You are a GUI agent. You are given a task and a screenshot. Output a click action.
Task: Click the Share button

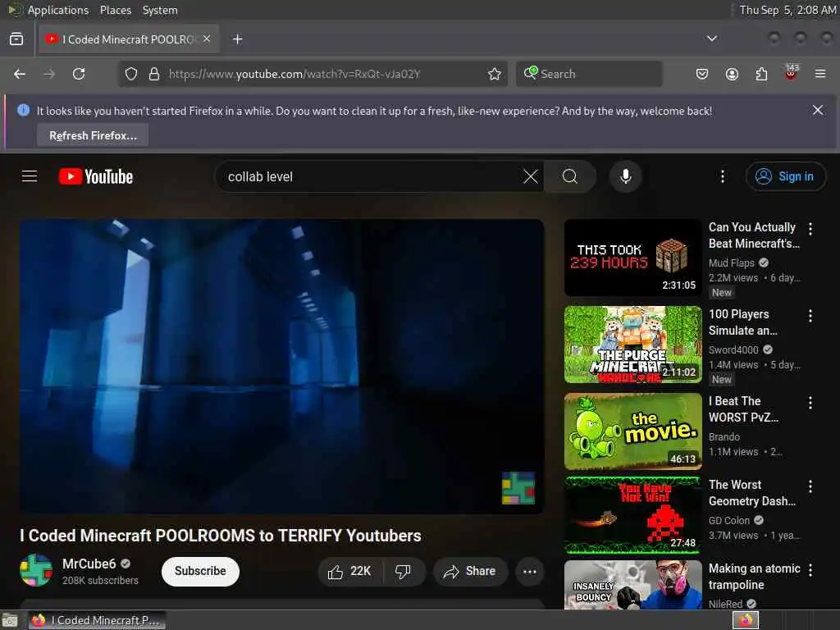point(470,572)
